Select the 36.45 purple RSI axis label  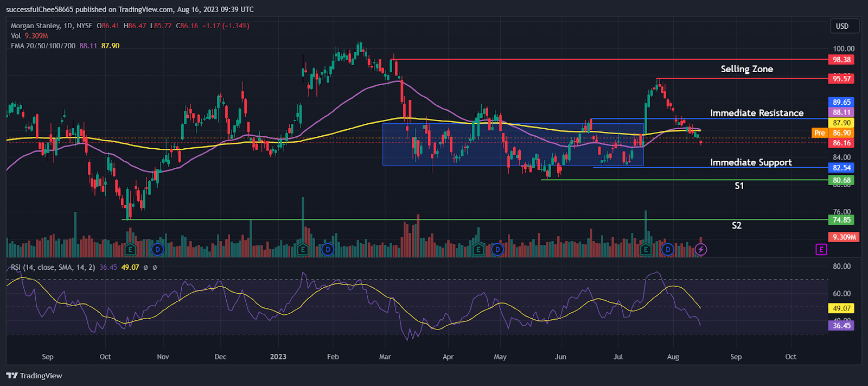841,326
